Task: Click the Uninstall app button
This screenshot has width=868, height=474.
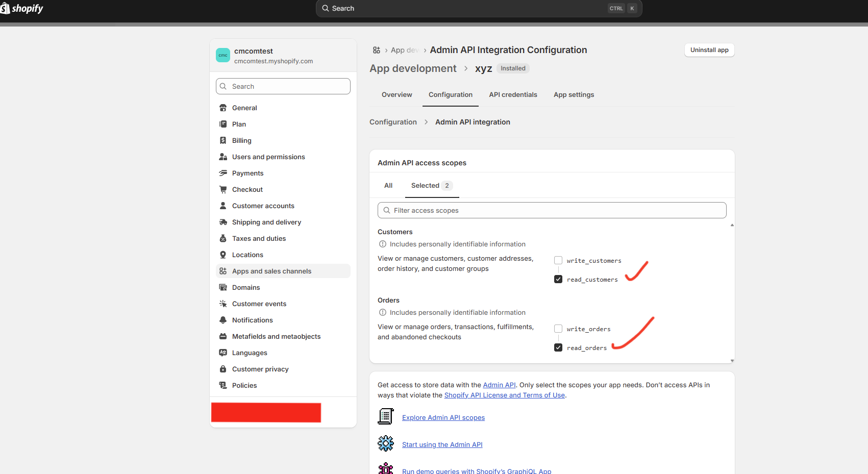Action: coord(709,49)
